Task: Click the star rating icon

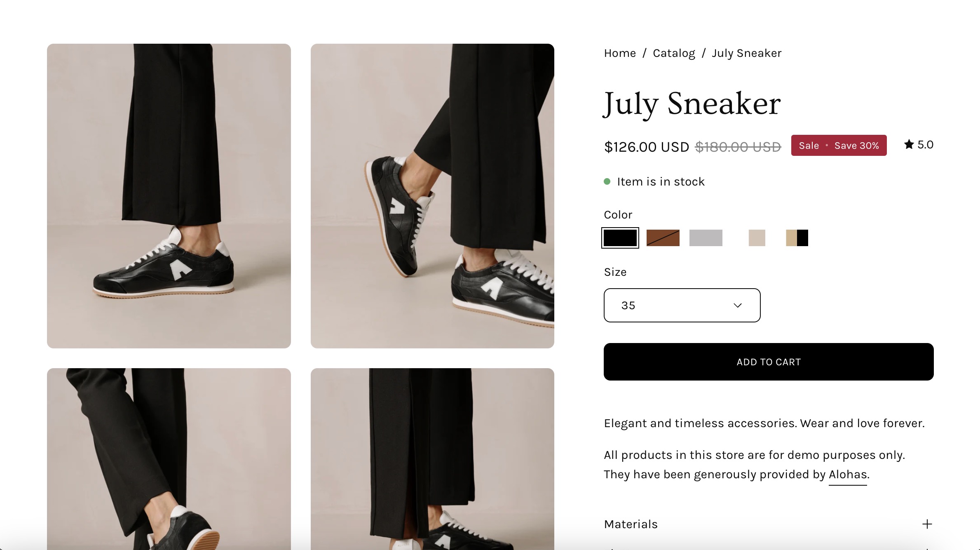Action: pos(909,144)
